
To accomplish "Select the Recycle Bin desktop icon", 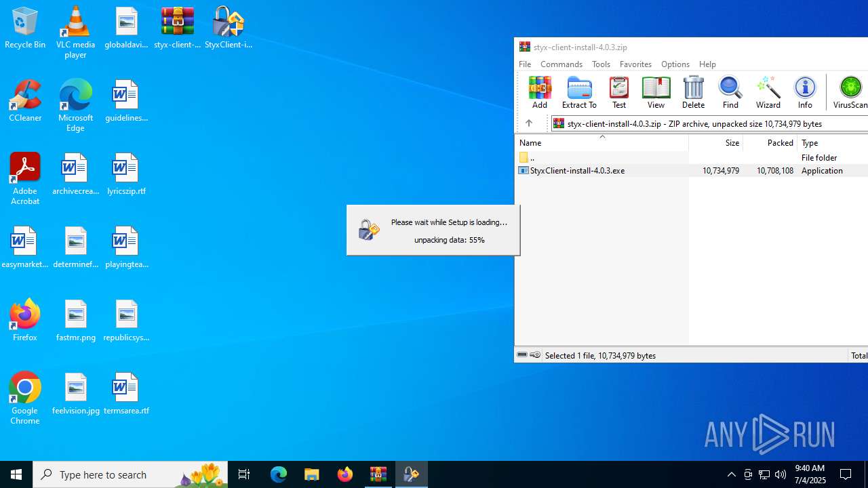I will [25, 28].
